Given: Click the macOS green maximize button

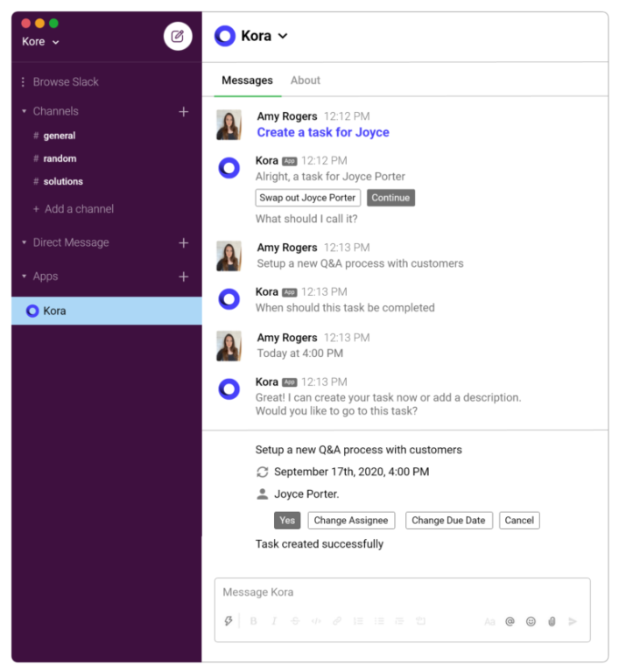Looking at the screenshot, I should (53, 23).
